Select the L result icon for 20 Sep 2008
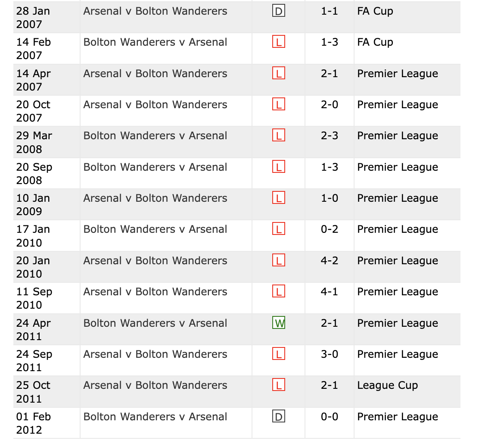 [x=278, y=167]
